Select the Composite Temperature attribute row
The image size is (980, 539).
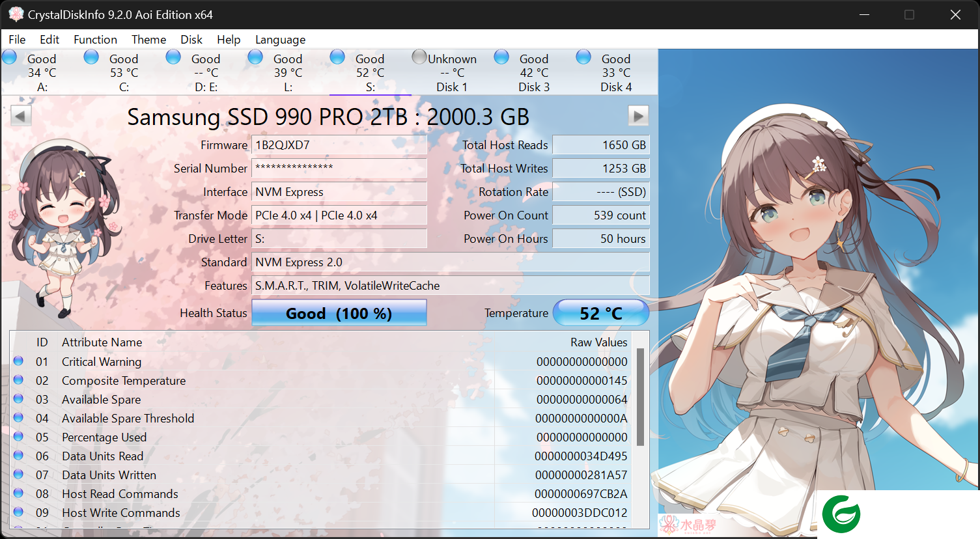(x=322, y=381)
